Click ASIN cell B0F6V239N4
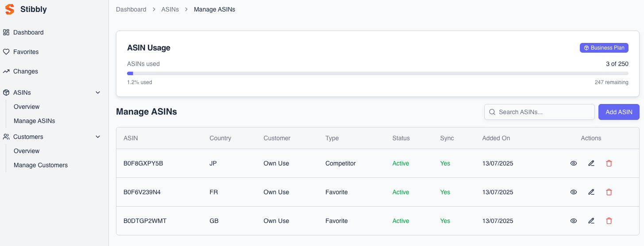The height and width of the screenshot is (246, 644). pos(142,192)
